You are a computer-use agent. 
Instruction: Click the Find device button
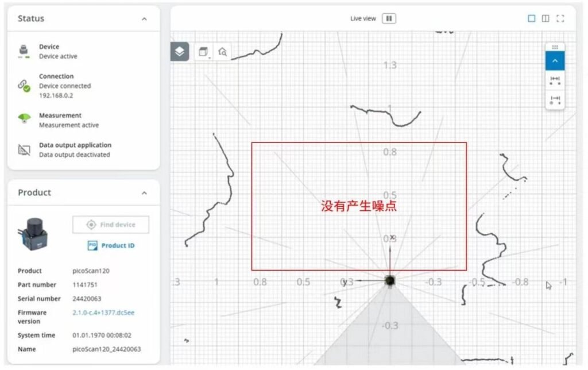click(x=111, y=225)
